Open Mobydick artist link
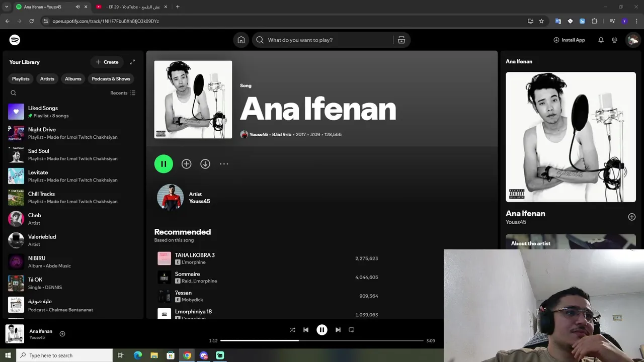 [x=192, y=300]
